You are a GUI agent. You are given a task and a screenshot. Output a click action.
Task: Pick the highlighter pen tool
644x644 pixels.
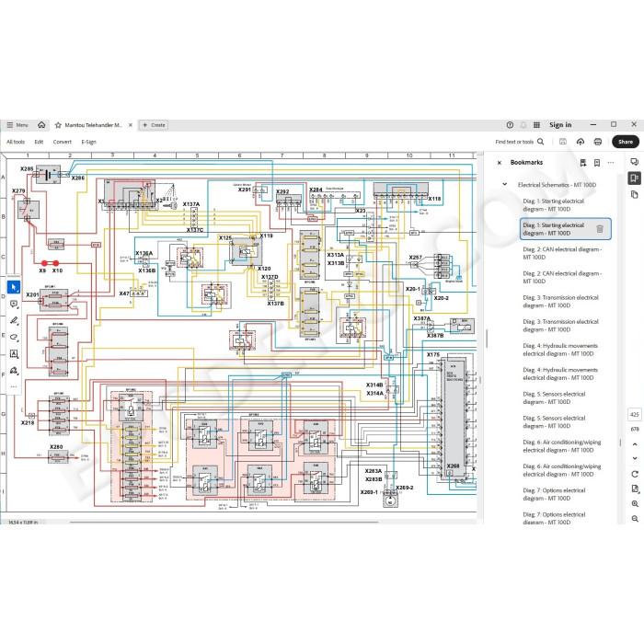pyautogui.click(x=14, y=320)
